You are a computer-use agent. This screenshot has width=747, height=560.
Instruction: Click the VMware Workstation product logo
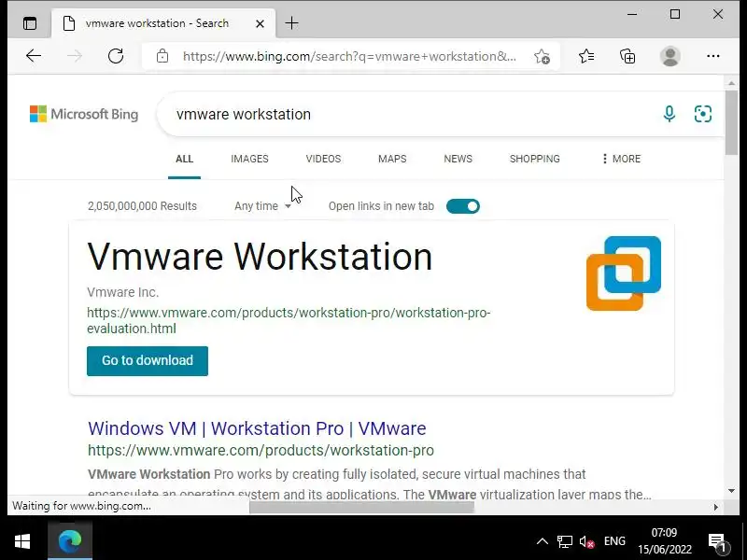(x=624, y=273)
